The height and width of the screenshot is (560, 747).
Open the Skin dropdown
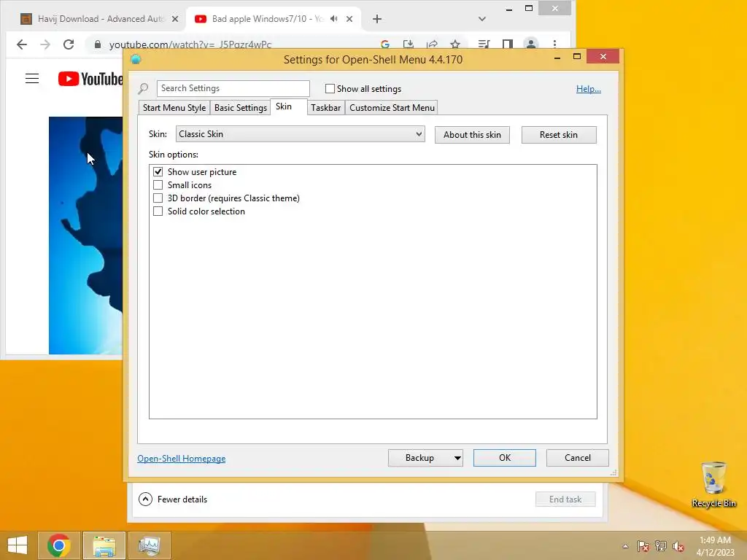coord(300,134)
